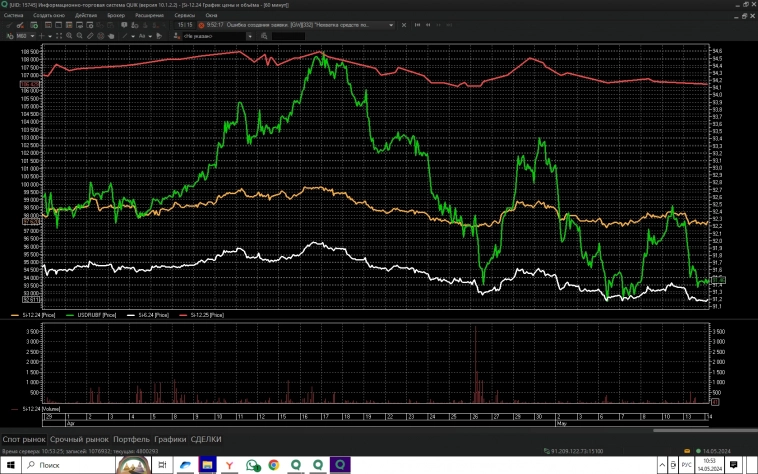758x474 pixels.
Task: Click the Microsoft Edge taskbar icon
Action: [x=187, y=465]
